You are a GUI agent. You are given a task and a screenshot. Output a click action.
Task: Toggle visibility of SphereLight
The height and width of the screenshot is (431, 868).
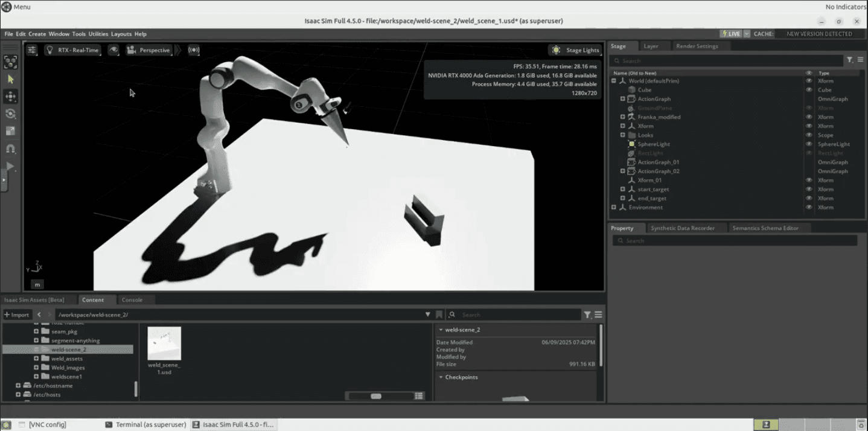pyautogui.click(x=809, y=144)
